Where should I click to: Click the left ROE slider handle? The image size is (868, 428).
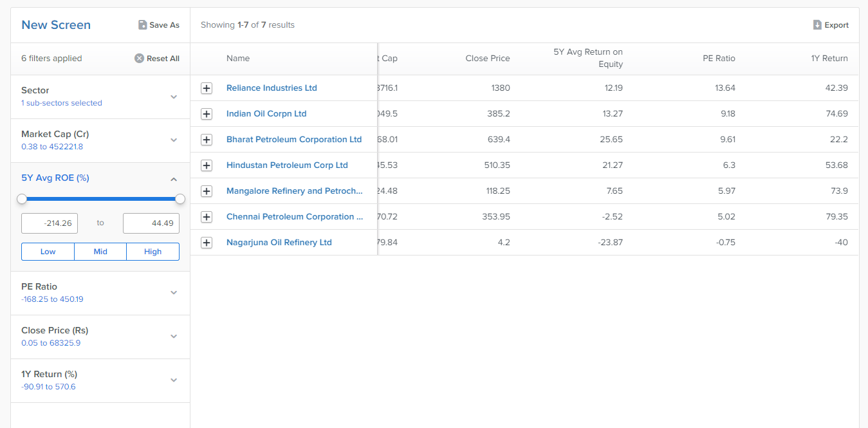[22, 199]
